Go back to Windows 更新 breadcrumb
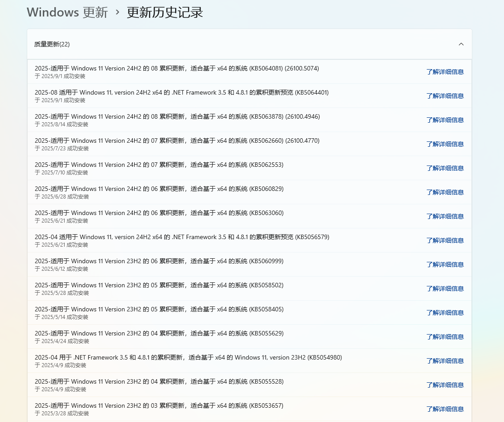 point(67,12)
